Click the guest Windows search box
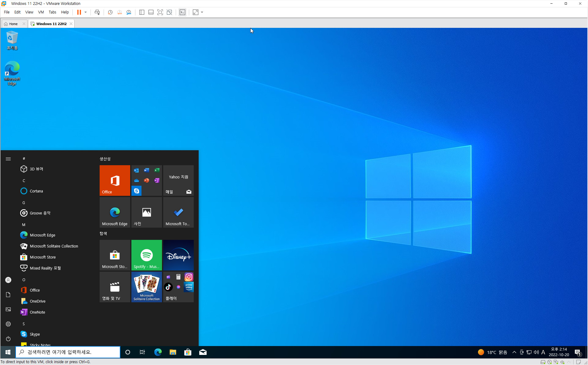 click(x=68, y=352)
